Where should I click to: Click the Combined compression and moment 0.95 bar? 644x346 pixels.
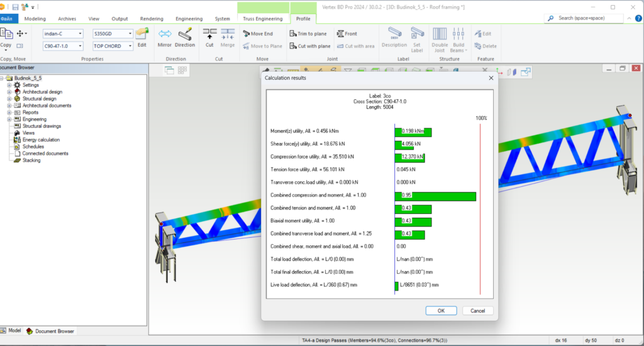click(435, 196)
